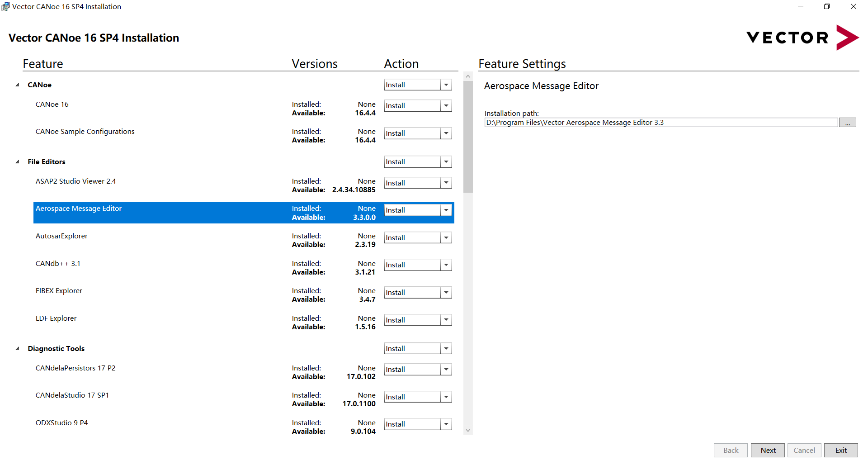Click the Cancel button
Image resolution: width=868 pixels, height=465 pixels.
[804, 451]
